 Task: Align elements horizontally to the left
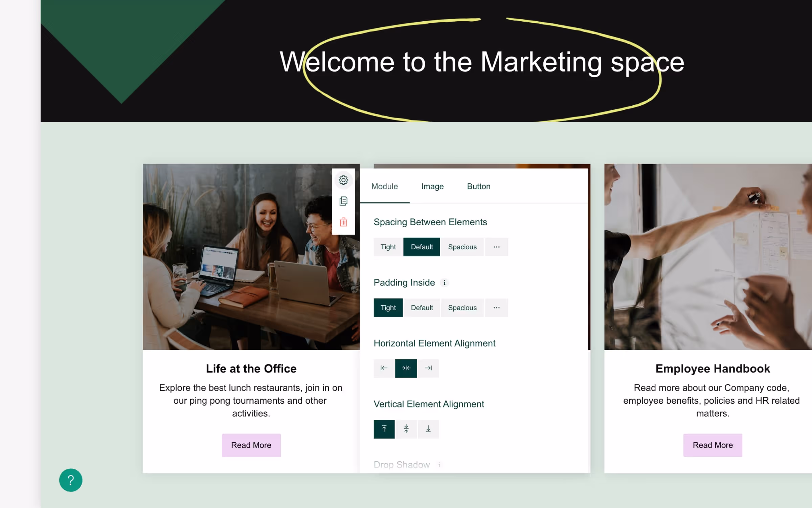384,368
